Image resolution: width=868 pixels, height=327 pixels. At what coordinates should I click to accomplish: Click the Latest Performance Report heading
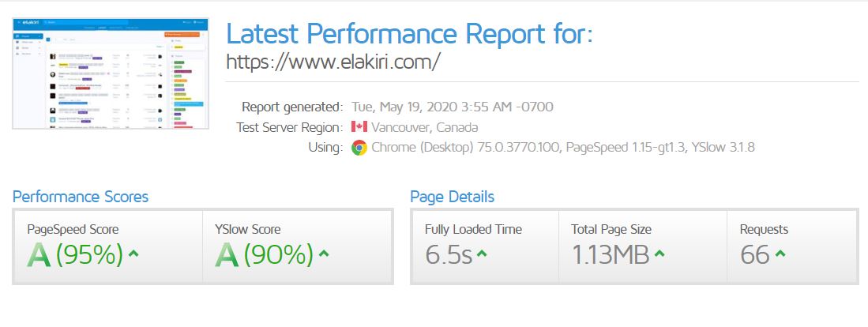tap(410, 33)
